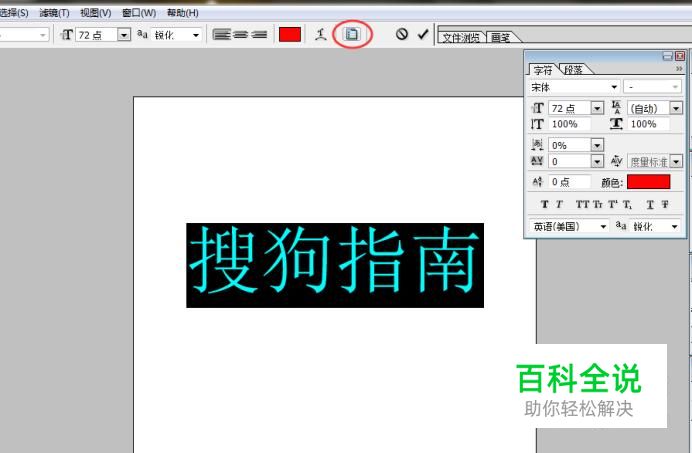
Task: Click the 搜狗指南 text on canvas
Action: click(335, 265)
